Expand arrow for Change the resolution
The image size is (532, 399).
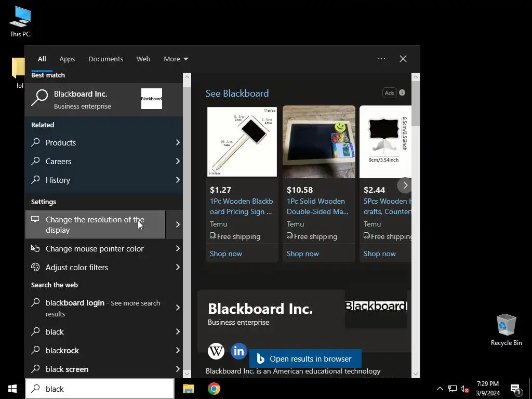[178, 224]
